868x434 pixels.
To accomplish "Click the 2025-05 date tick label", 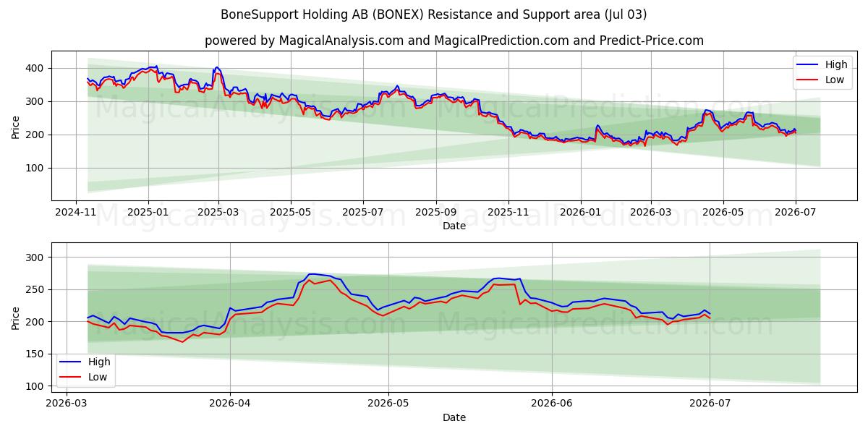I will tap(291, 213).
